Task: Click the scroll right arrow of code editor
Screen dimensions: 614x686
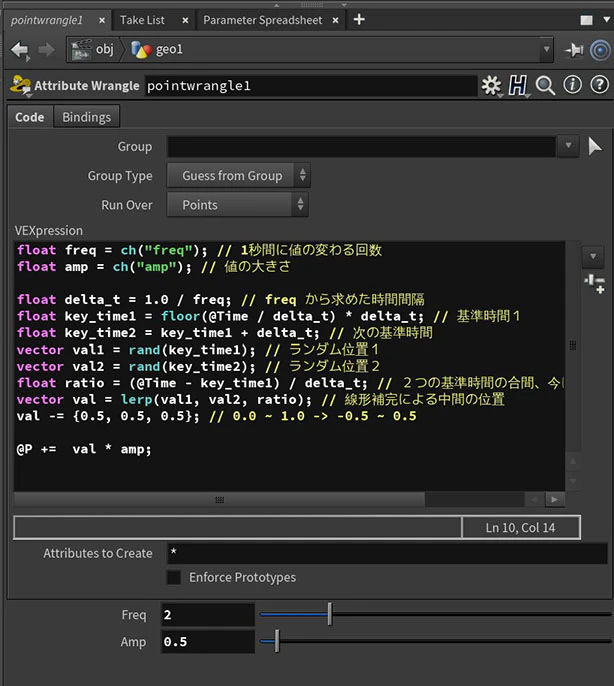Action: (554, 500)
